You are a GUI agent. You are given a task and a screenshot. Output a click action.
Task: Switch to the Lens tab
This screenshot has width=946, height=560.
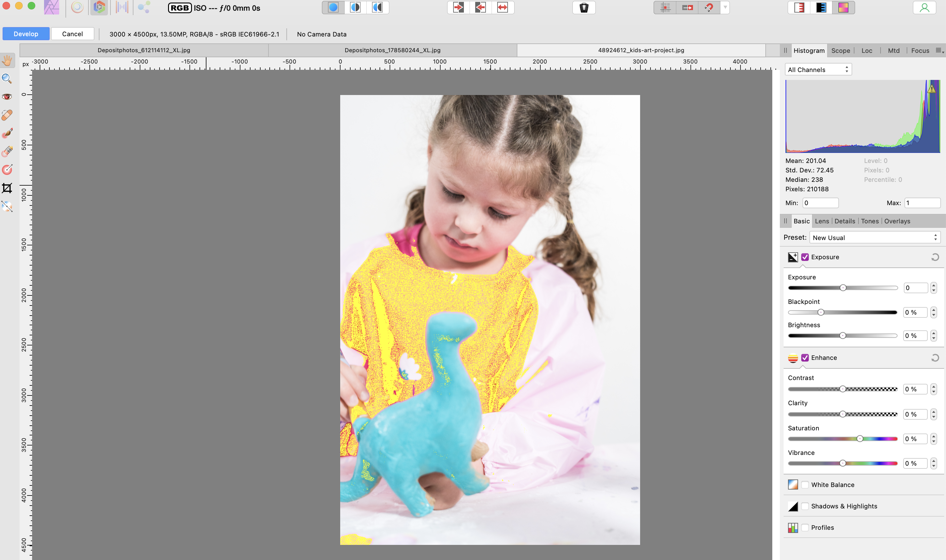pos(822,221)
